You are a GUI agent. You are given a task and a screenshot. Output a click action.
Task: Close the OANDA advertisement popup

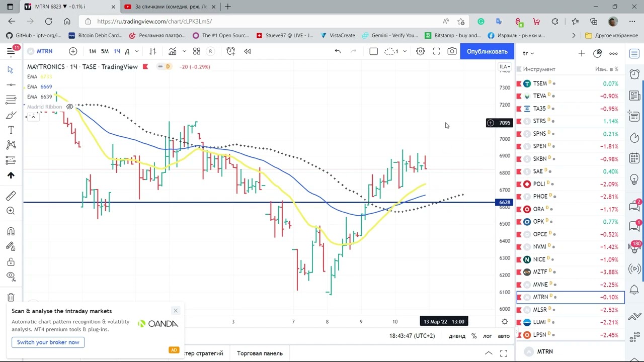tap(175, 311)
